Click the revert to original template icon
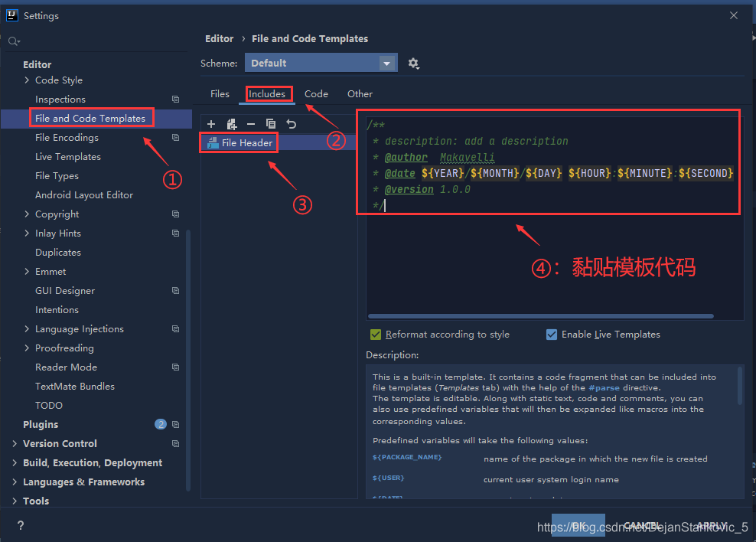The image size is (756, 542). tap(292, 124)
